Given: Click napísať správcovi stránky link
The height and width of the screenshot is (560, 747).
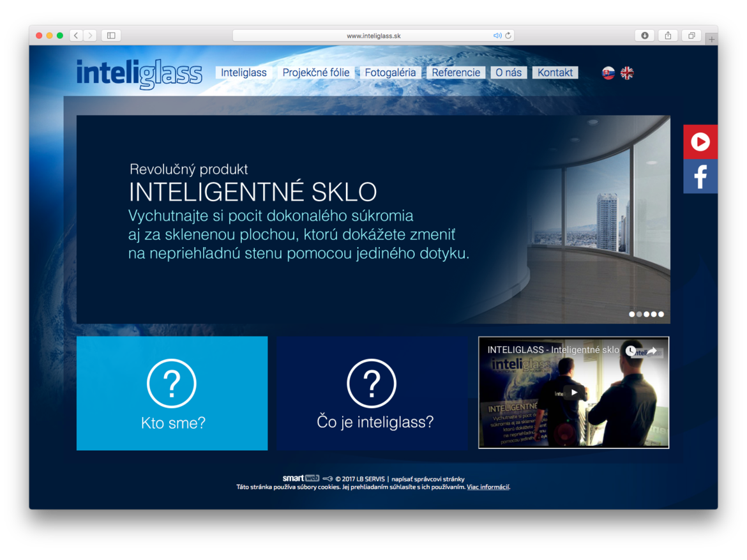Looking at the screenshot, I should (428, 479).
